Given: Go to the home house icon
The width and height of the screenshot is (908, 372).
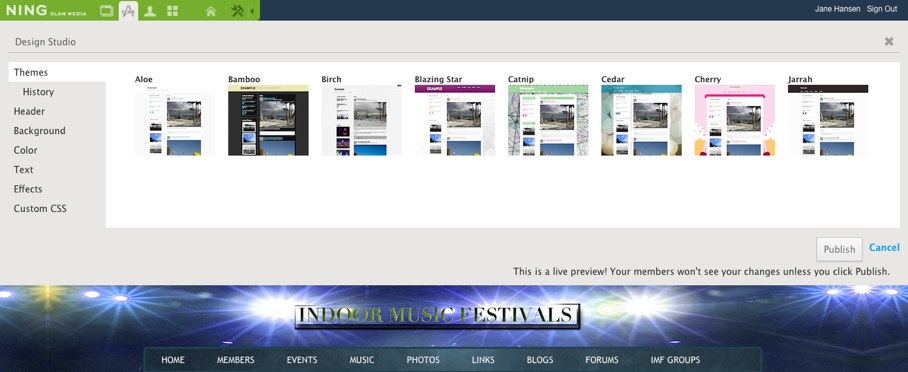Looking at the screenshot, I should tap(211, 11).
